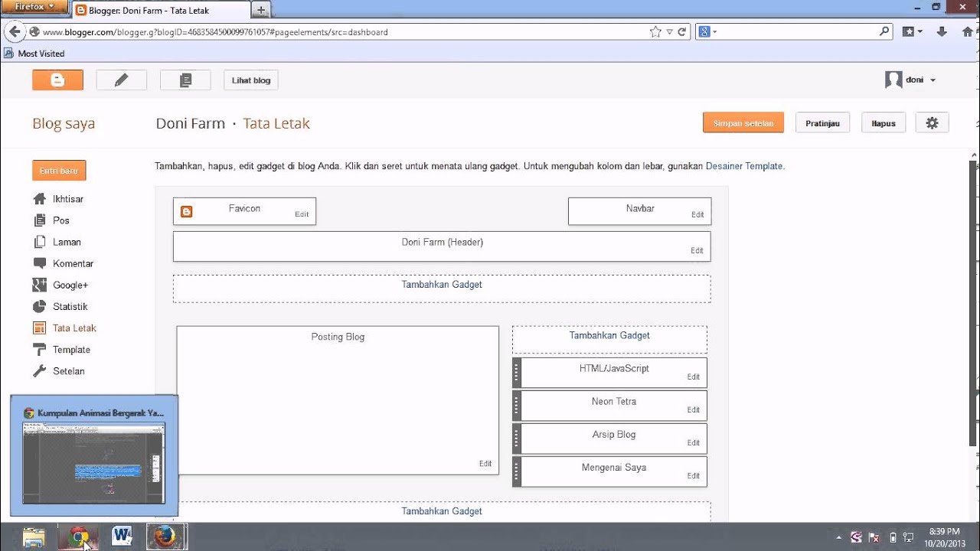The image size is (980, 551).
Task: Click Kumpulan Animasi Chrome preview thumbnail
Action: click(x=93, y=464)
